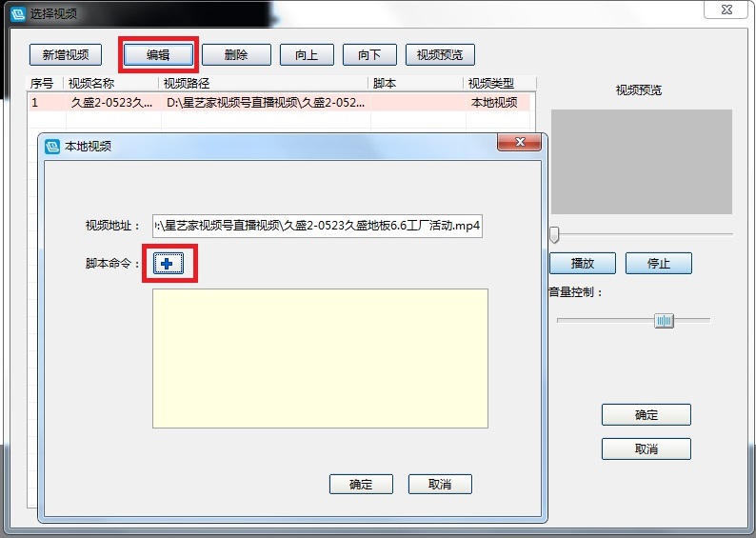Click the 选择视频 title bar app icon

(x=15, y=13)
